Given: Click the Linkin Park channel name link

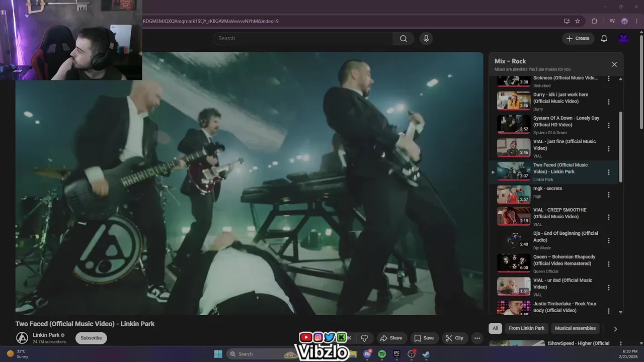Looking at the screenshot, I should click(46, 335).
